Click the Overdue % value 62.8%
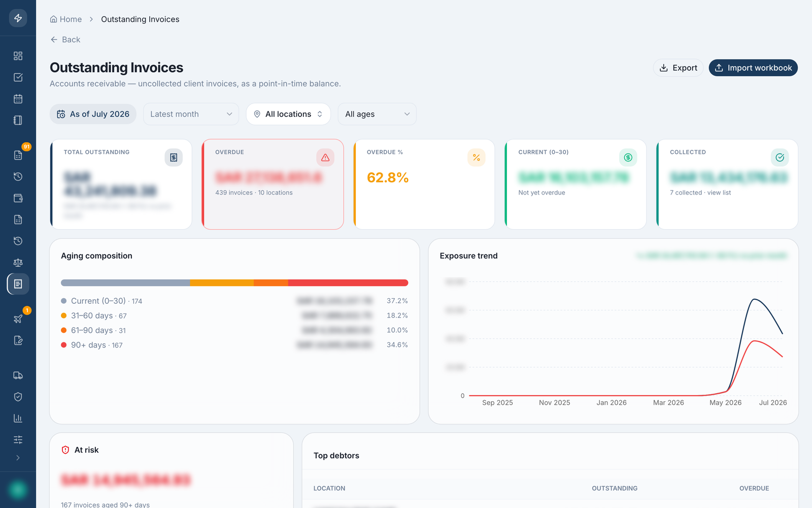The height and width of the screenshot is (508, 812). tap(388, 178)
